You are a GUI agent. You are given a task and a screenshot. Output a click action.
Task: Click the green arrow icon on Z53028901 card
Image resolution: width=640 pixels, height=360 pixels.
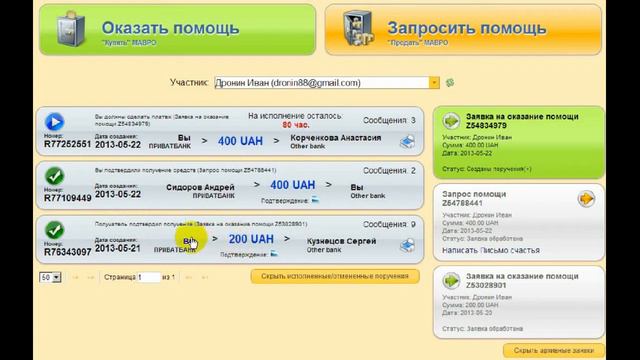(451, 281)
